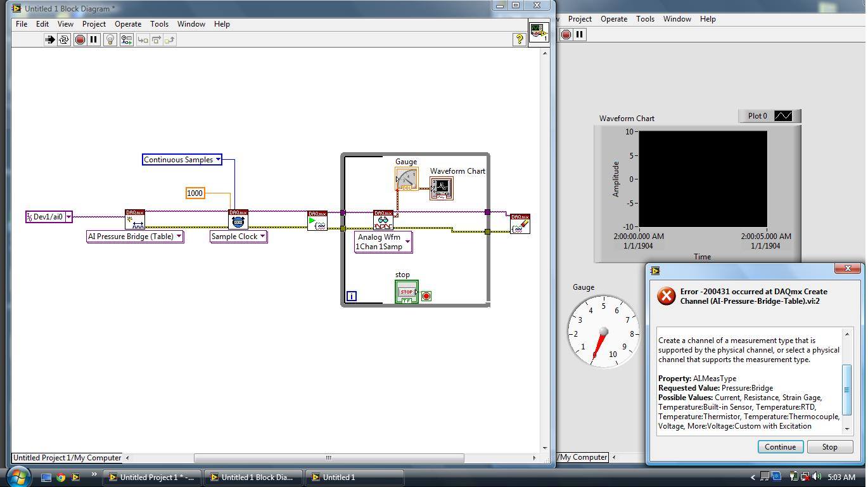This screenshot has width=868, height=487.
Task: Click the 'Plot 0' legend label
Action: (757, 116)
